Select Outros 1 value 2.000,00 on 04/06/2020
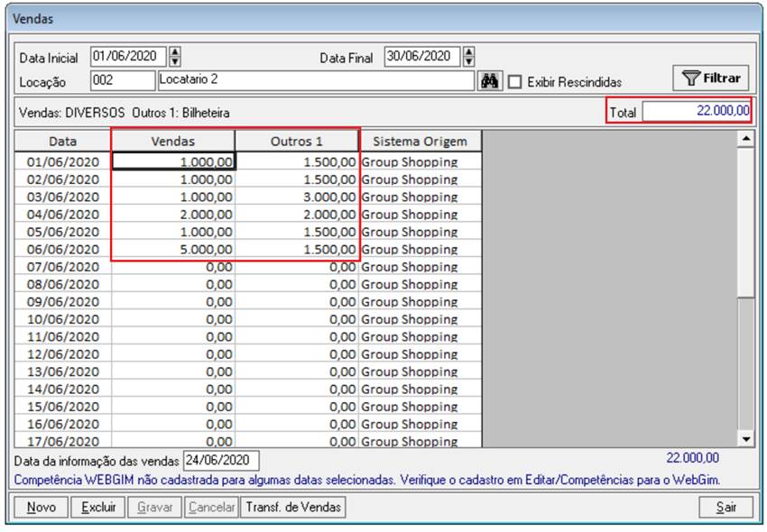 point(297,215)
